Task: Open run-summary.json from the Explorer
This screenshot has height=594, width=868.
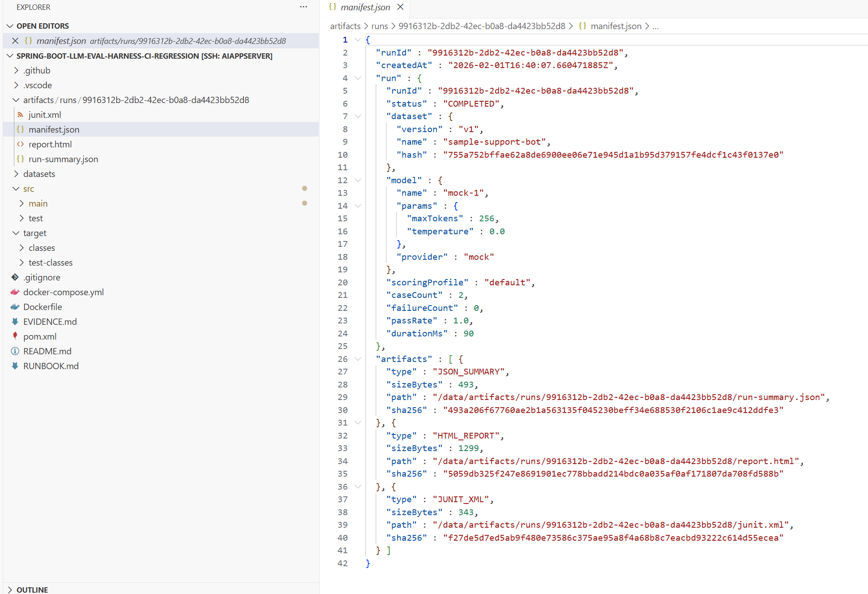Action: coord(63,159)
